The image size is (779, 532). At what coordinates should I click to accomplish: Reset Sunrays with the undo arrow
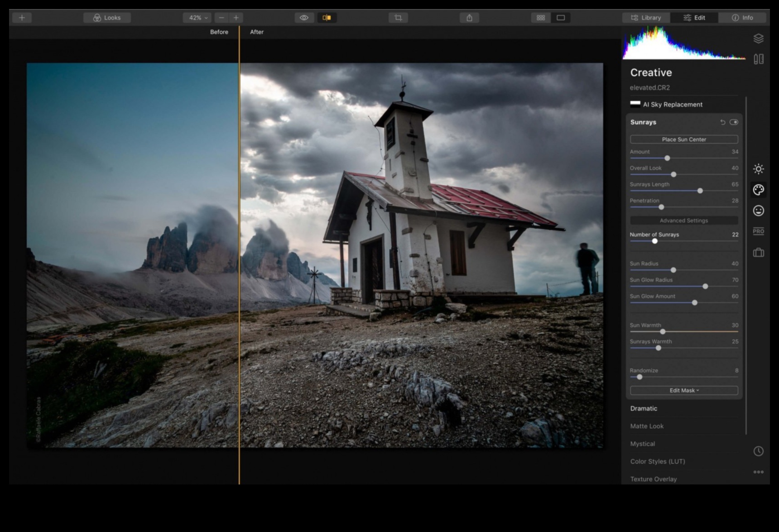tap(723, 122)
